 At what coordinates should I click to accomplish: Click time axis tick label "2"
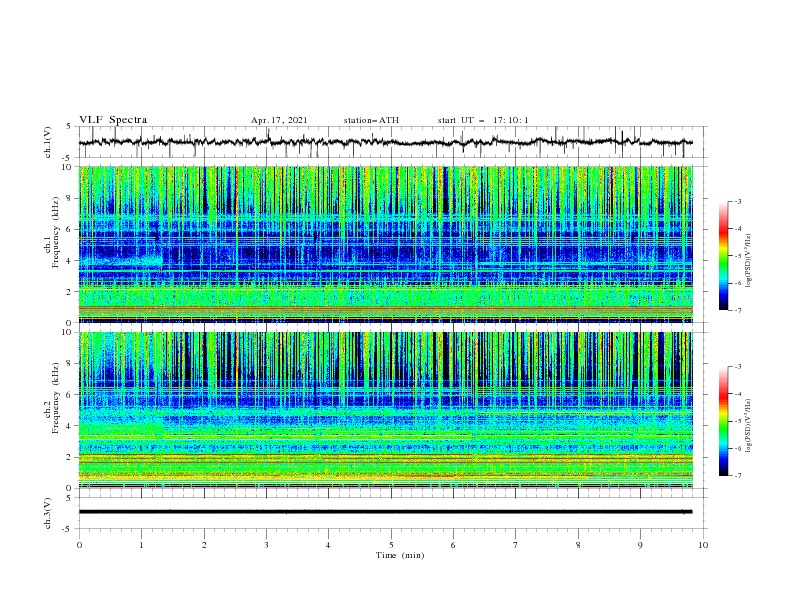click(204, 545)
